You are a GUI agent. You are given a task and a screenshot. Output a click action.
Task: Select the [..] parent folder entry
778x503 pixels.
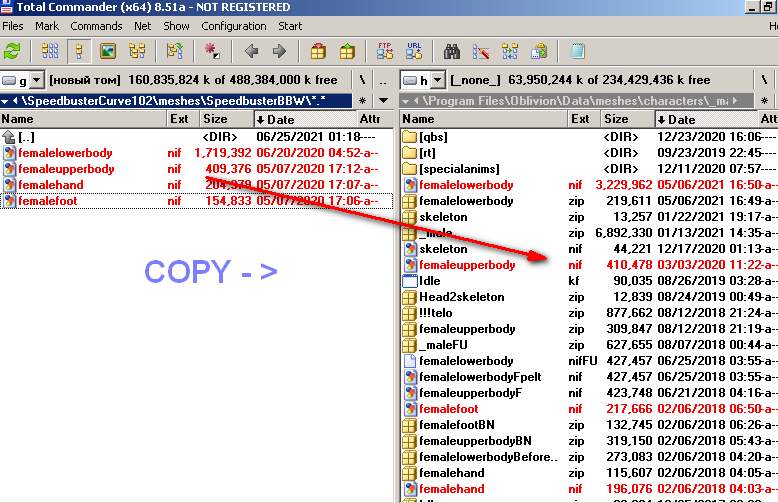197,137
